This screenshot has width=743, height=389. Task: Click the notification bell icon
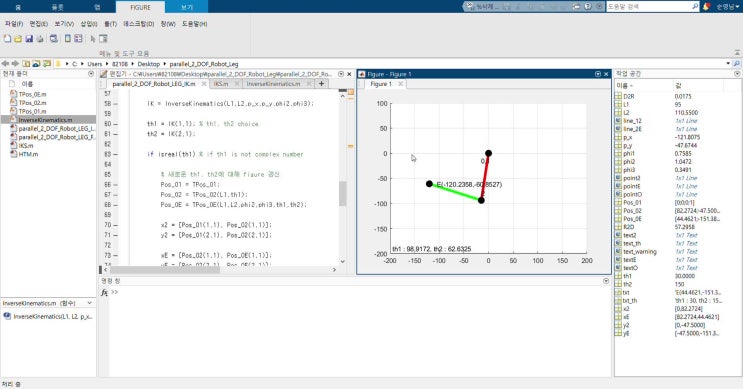tap(707, 6)
